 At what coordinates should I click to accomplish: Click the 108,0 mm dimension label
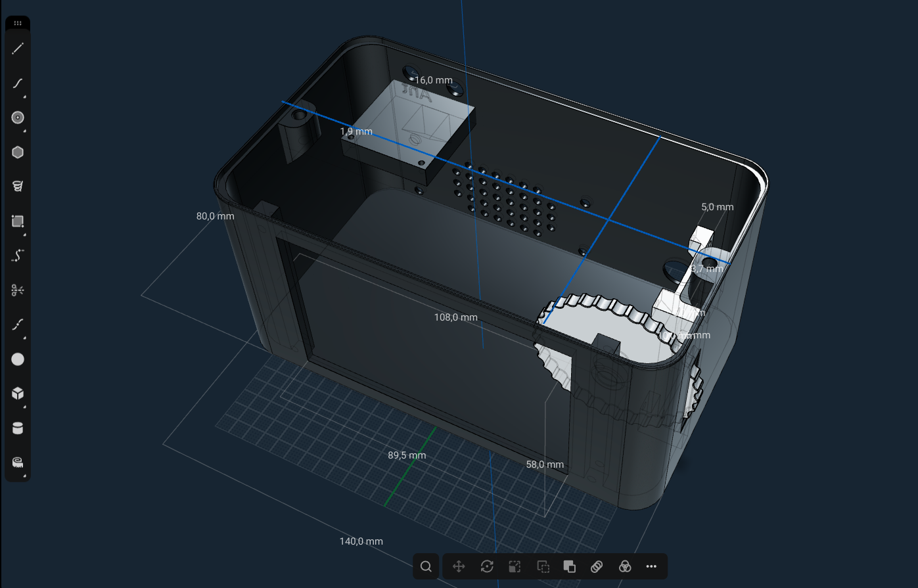click(x=455, y=317)
